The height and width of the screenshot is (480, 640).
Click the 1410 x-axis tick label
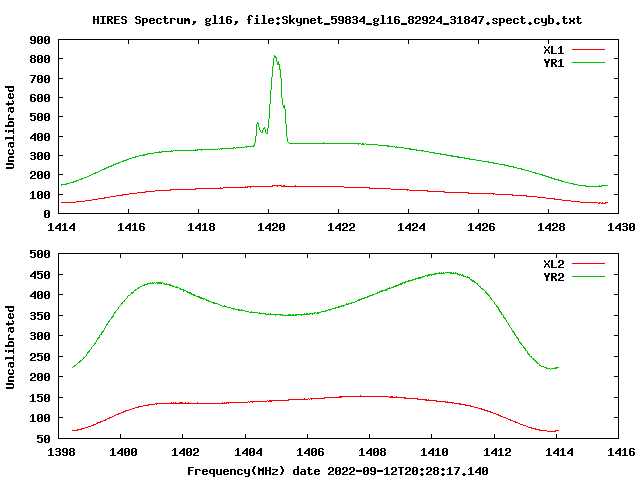tap(434, 452)
